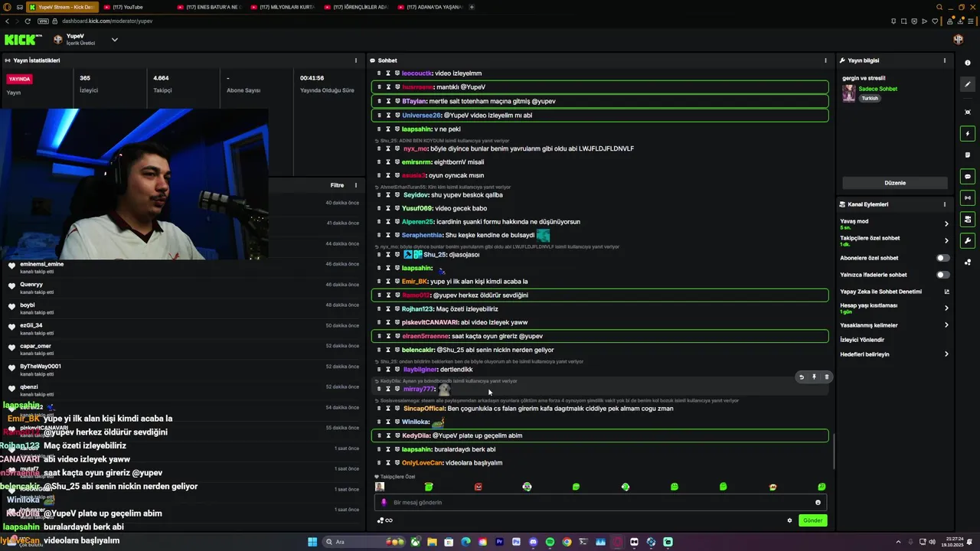This screenshot has height=551, width=980.
Task: Toggle the chat bubble sidebar icon
Action: tap(968, 176)
